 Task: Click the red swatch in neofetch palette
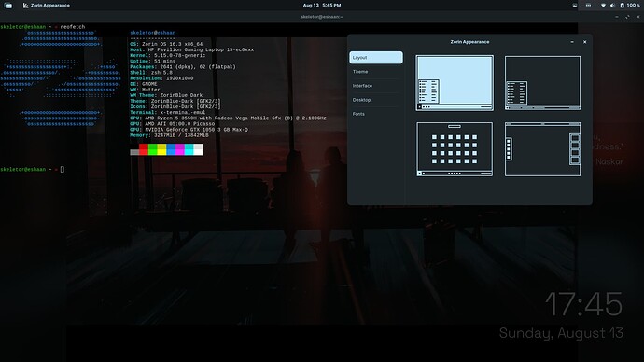pos(144,149)
